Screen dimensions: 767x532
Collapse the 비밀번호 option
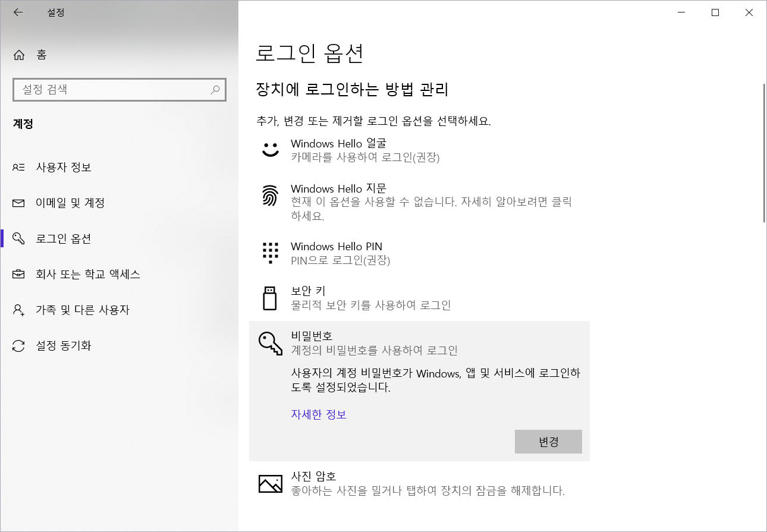coord(419,344)
